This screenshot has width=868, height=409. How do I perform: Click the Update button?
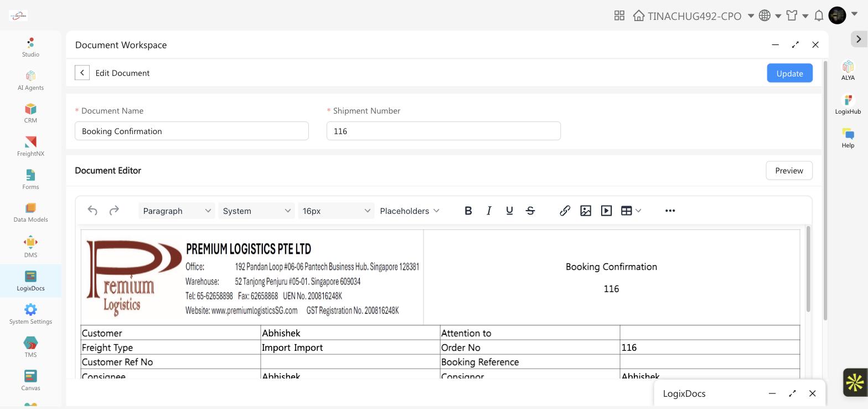[x=789, y=73]
